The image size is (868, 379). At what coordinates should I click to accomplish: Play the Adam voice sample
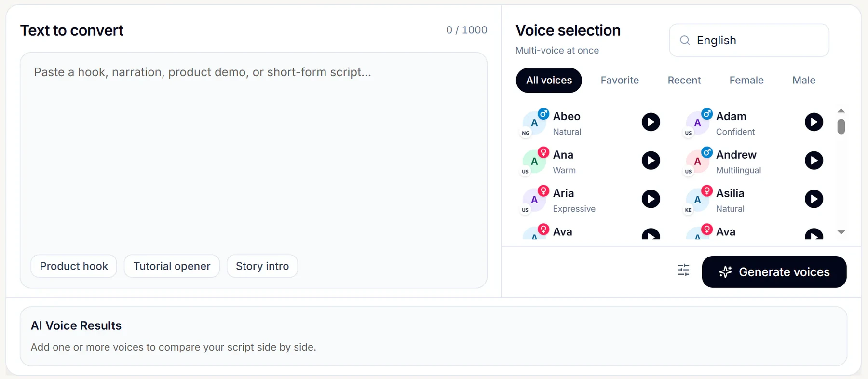814,122
